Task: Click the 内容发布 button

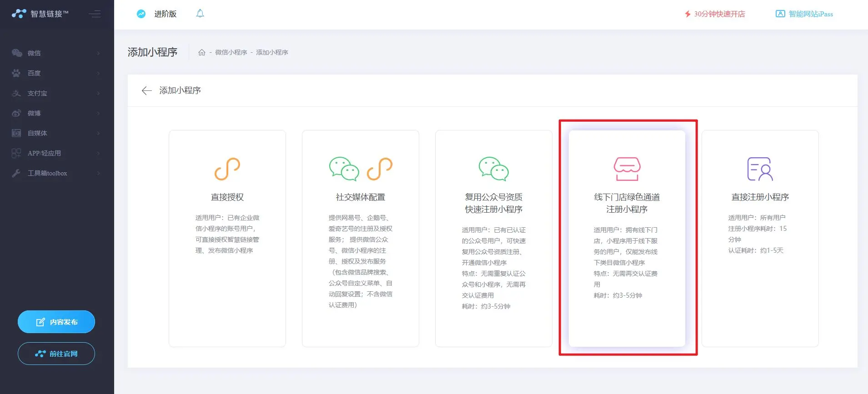Action: pos(56,322)
